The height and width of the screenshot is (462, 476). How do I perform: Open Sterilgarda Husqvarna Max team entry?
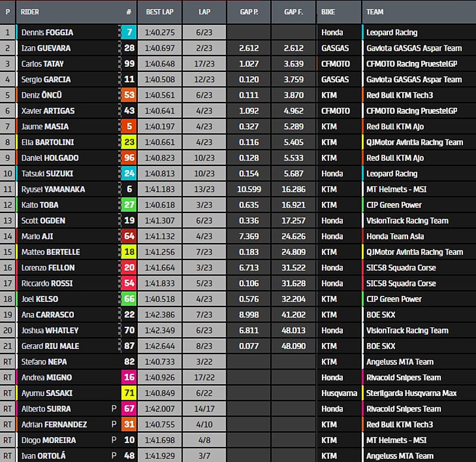pos(411,393)
